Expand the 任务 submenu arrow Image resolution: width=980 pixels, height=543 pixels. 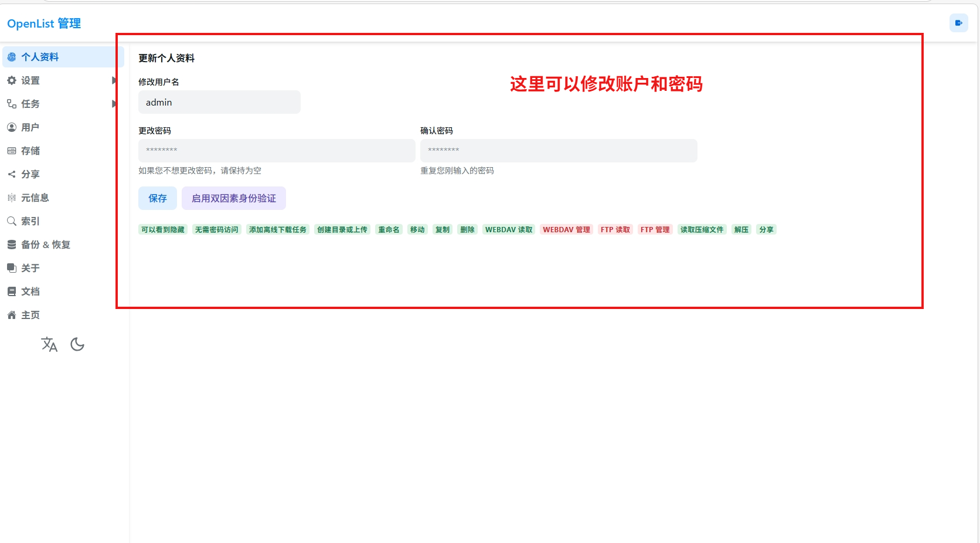[114, 104]
